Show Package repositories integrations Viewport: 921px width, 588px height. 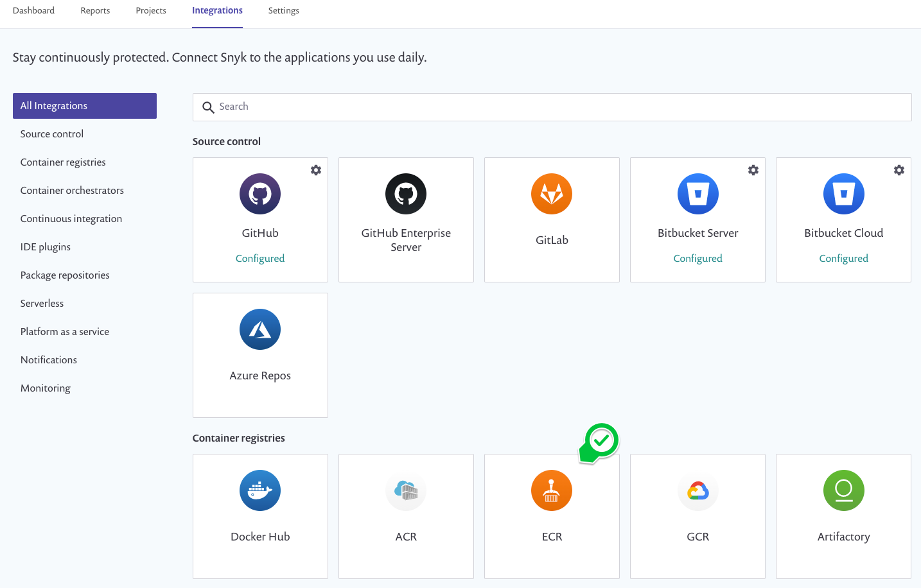pos(65,275)
